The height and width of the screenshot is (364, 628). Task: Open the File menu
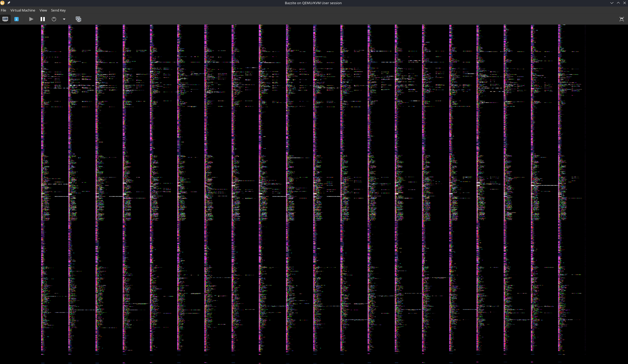click(3, 10)
